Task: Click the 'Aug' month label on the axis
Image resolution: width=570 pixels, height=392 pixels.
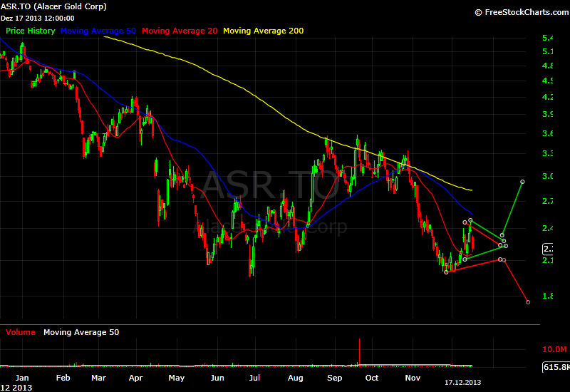Action: pyautogui.click(x=295, y=378)
